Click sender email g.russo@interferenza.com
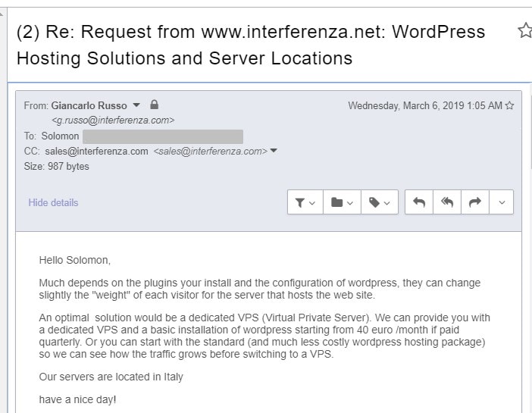 point(113,120)
